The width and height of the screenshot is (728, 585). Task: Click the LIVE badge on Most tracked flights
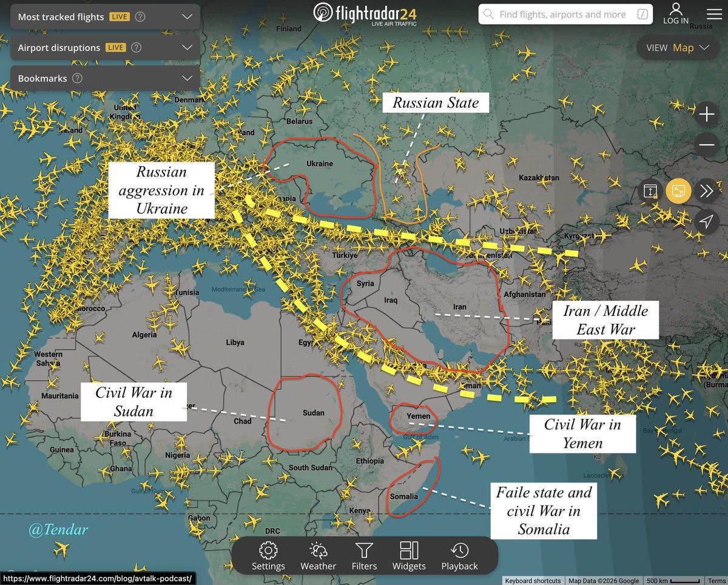120,17
